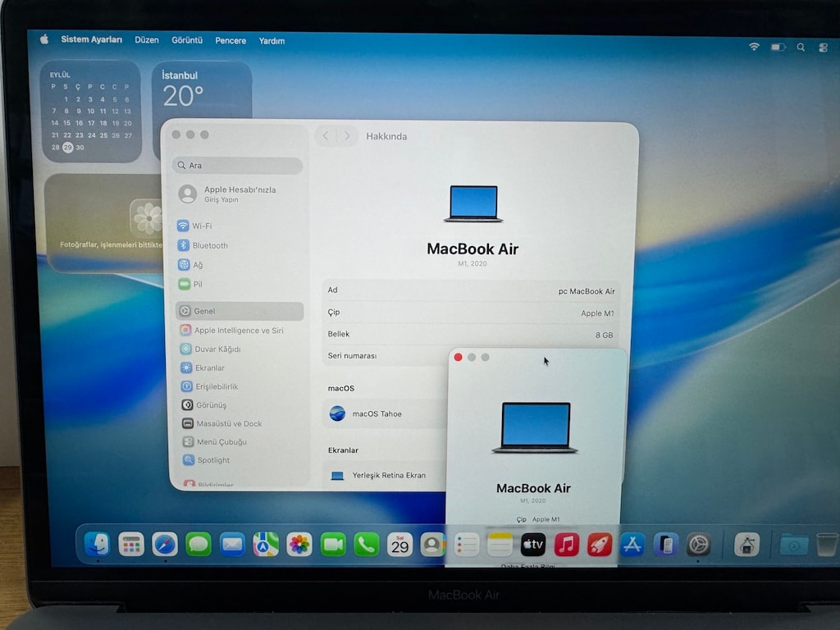Image resolution: width=840 pixels, height=630 pixels.
Task: Open Finder from the Dock
Action: click(98, 545)
